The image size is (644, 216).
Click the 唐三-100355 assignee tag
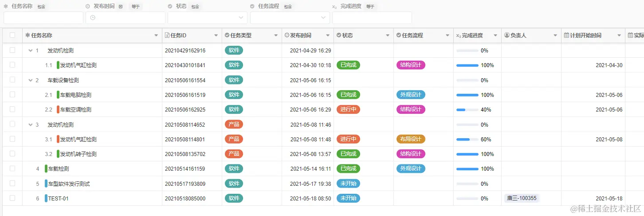click(522, 198)
